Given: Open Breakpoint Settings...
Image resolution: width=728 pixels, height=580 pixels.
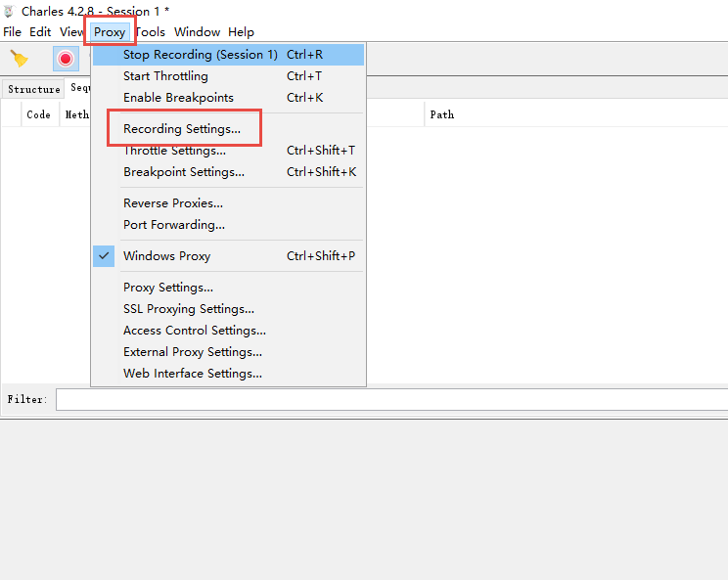Looking at the screenshot, I should pos(228,172).
